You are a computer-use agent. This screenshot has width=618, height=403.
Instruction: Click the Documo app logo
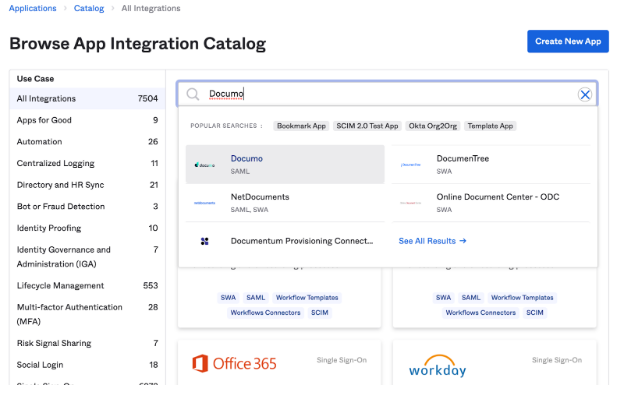pos(205,165)
